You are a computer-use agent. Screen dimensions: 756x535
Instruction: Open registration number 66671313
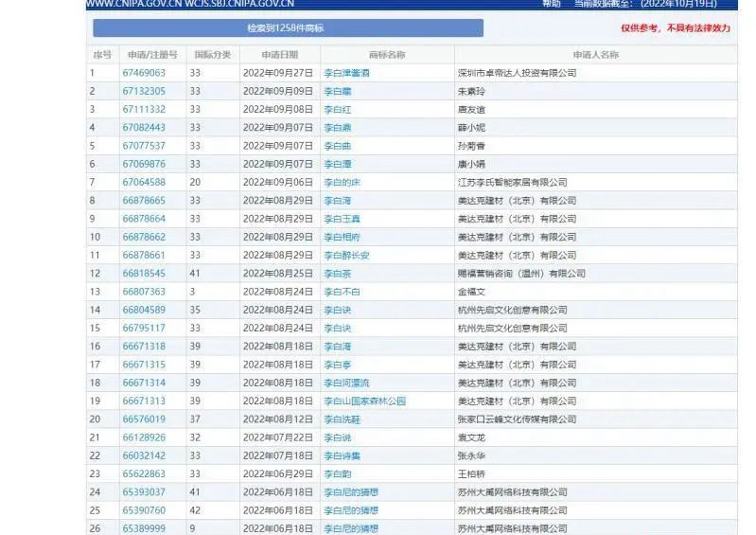144,401
